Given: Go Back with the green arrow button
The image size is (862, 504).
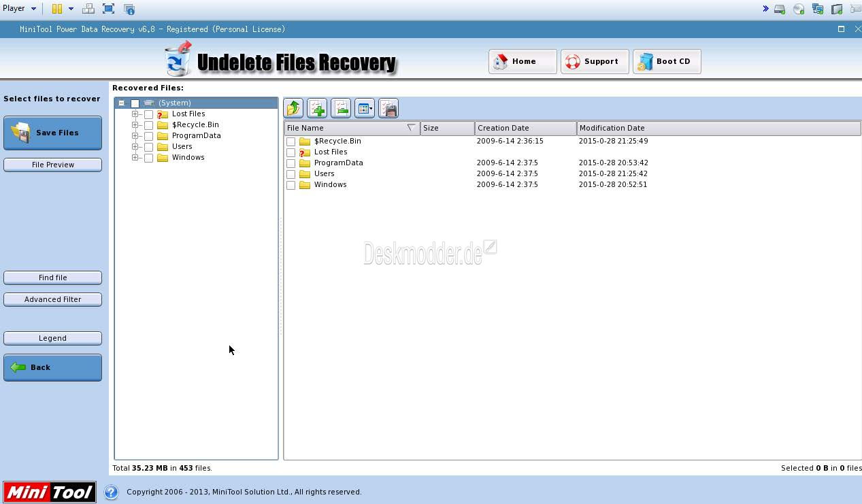Looking at the screenshot, I should 52,367.
